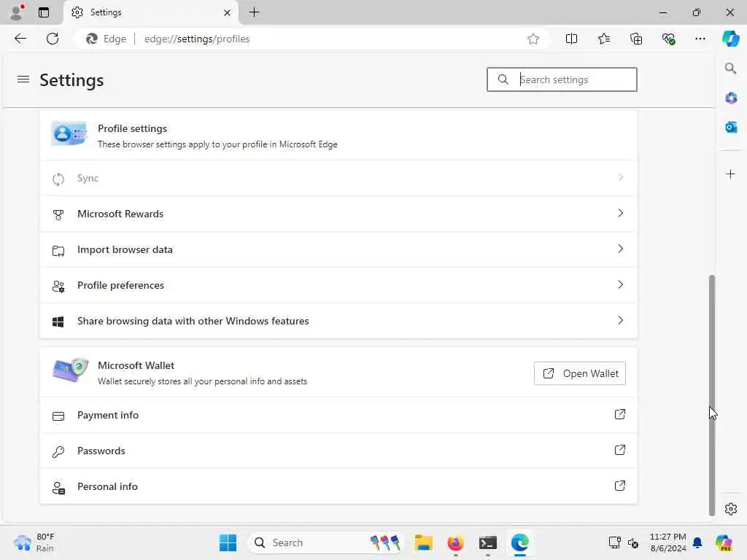Viewport: 747px width, 560px height.
Task: Click the display network tray icon
Action: (614, 542)
